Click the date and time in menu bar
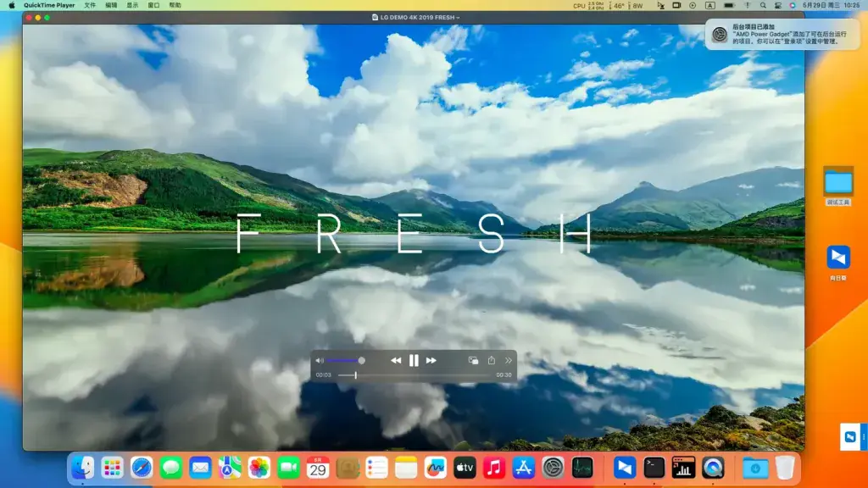The height and width of the screenshot is (488, 868). pos(831,6)
